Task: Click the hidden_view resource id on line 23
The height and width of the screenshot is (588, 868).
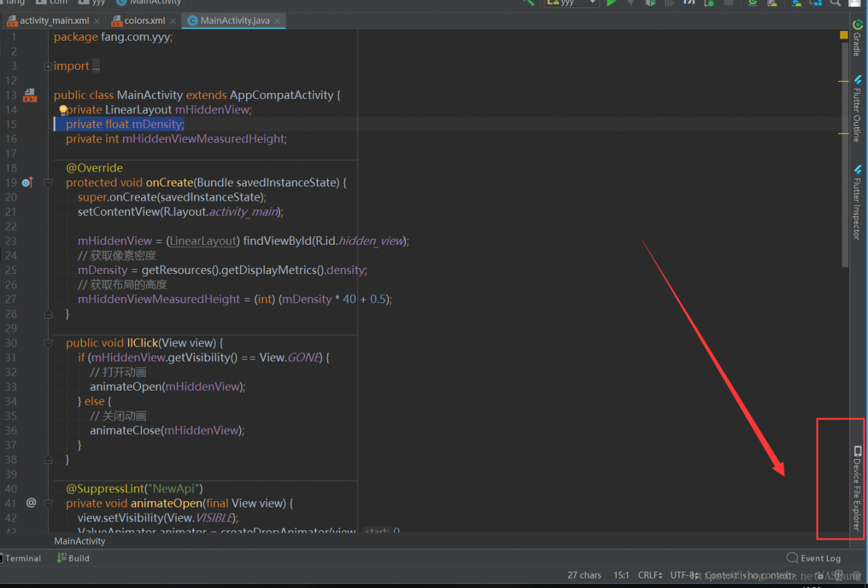Action: tap(371, 241)
